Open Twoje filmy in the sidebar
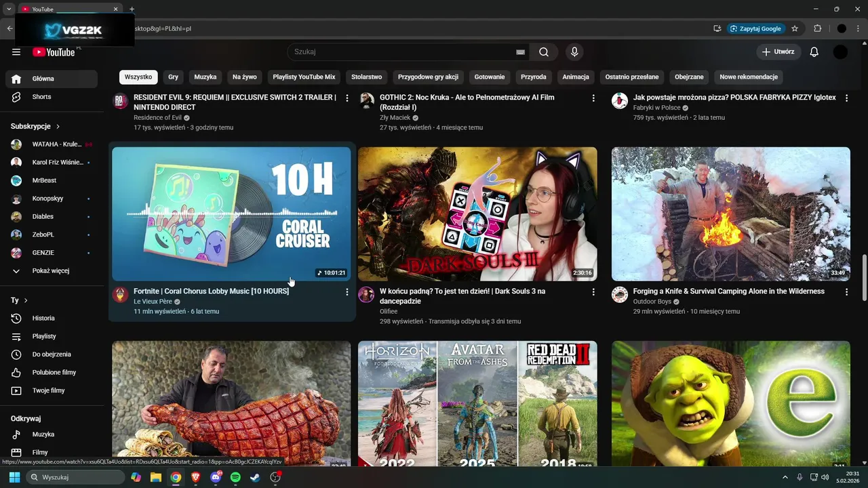This screenshot has width=868, height=488. pos(52,390)
